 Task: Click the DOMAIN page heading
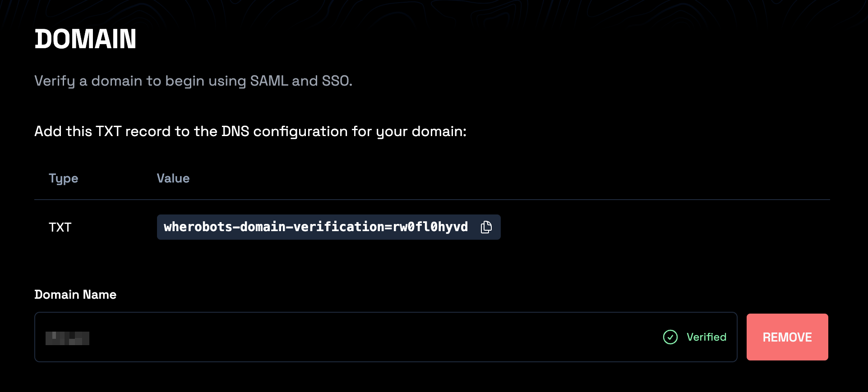[85, 39]
